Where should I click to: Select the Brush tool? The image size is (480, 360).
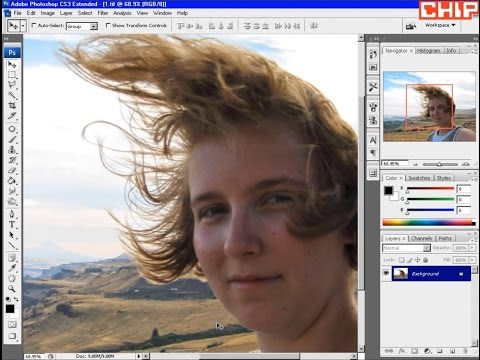[x=12, y=139]
